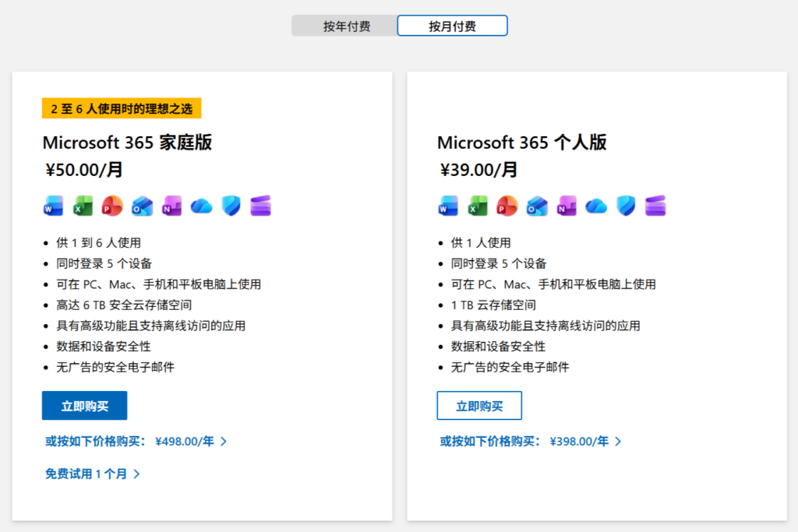
Task: Click OneDrive icon under Personal plan
Action: pos(596,206)
